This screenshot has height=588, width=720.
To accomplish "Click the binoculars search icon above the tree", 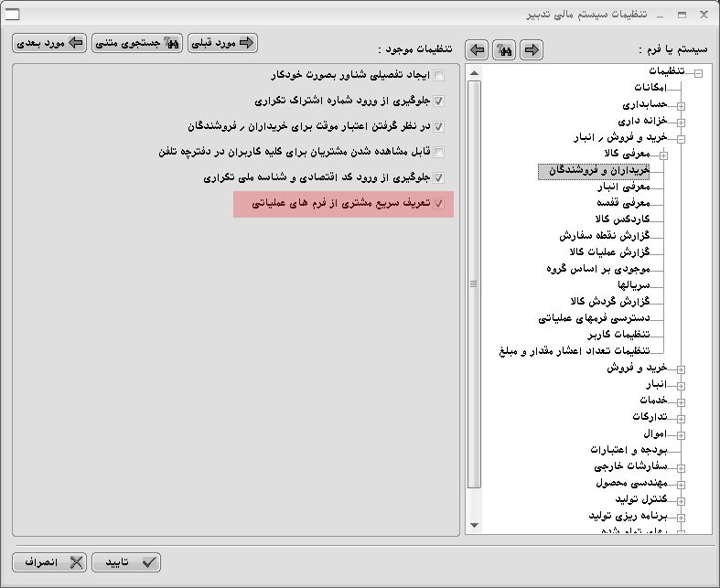I will click(x=503, y=49).
